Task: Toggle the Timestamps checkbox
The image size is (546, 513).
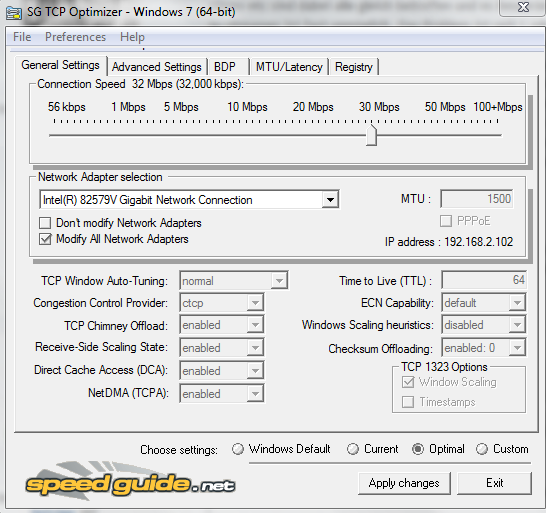Action: pos(408,402)
